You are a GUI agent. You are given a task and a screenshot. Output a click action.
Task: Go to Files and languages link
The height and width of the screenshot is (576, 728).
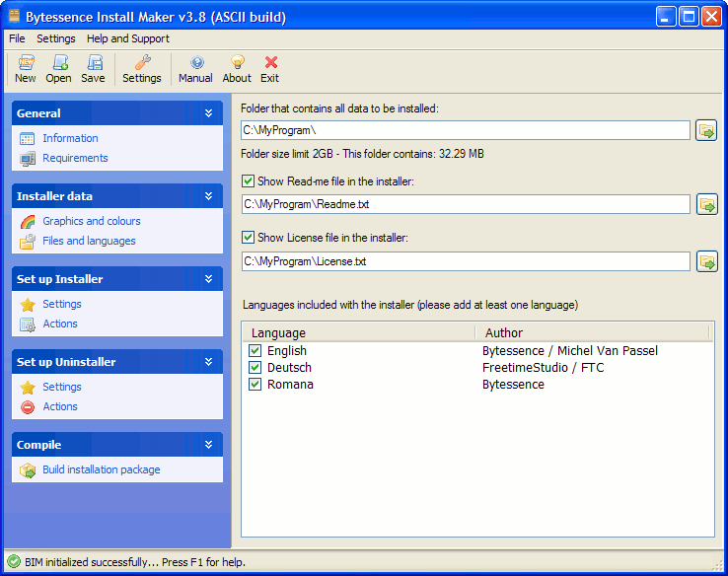tap(89, 241)
